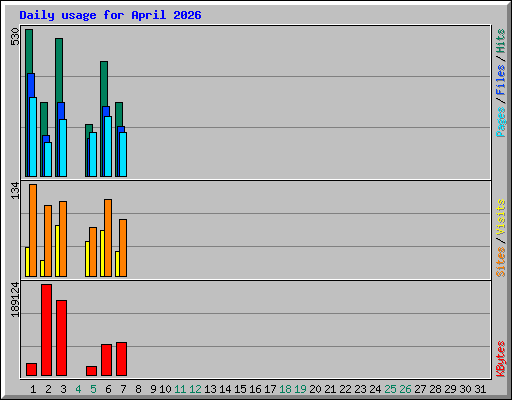Select the red KBytes bar for day 5
Viewport: 512px width, 400px height.
point(91,371)
